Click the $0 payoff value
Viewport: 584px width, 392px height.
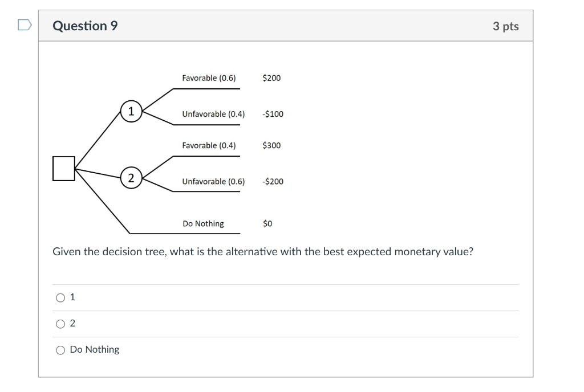coord(267,224)
